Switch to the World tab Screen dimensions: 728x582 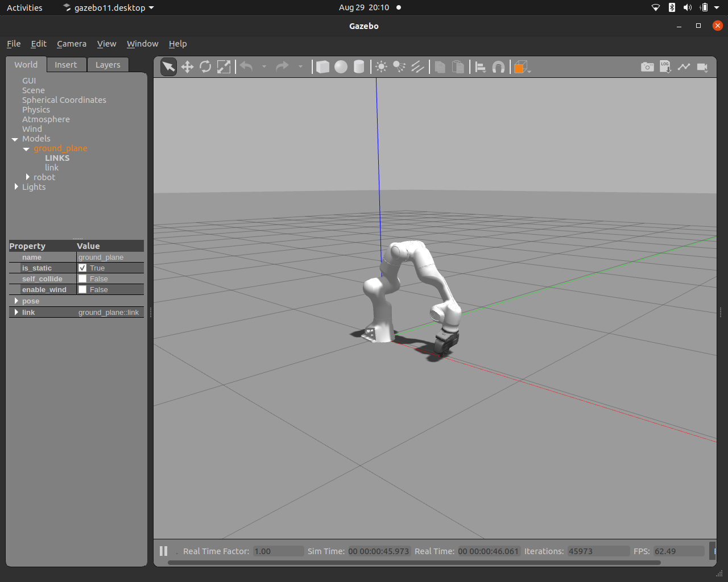point(26,65)
